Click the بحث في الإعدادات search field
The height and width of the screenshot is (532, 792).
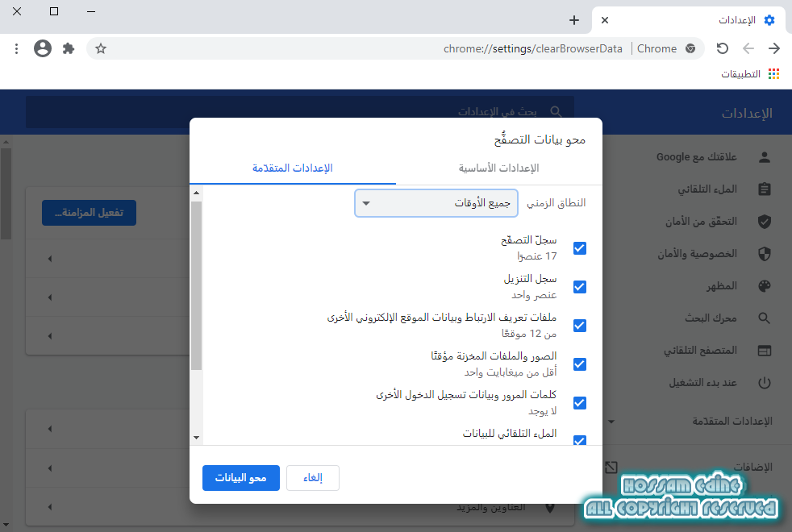pos(300,111)
